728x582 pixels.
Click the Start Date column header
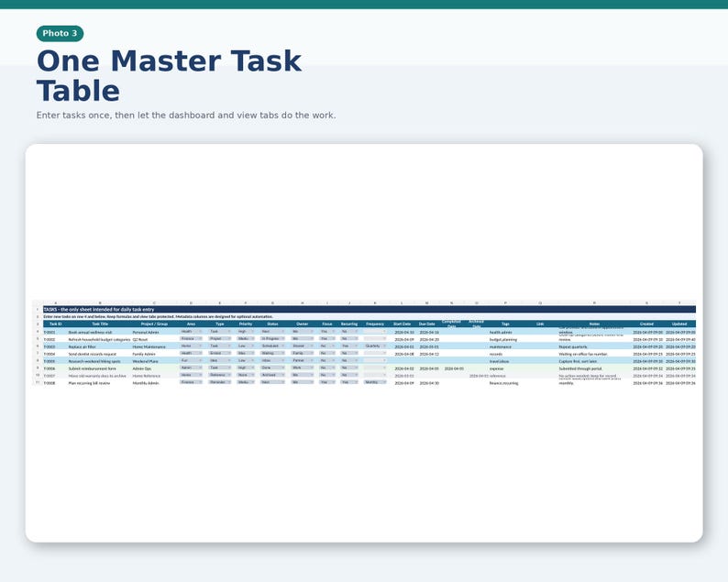[x=403, y=324]
